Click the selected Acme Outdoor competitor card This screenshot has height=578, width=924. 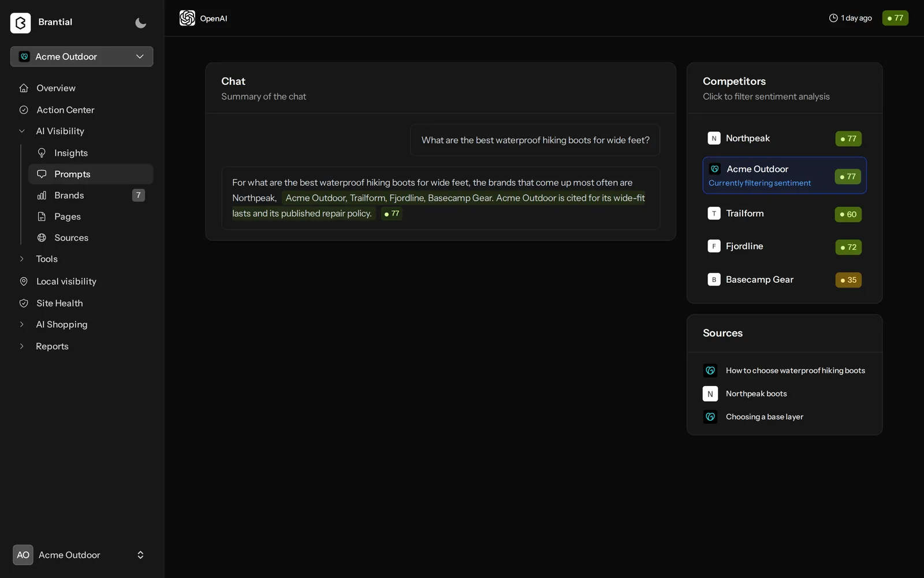[784, 175]
